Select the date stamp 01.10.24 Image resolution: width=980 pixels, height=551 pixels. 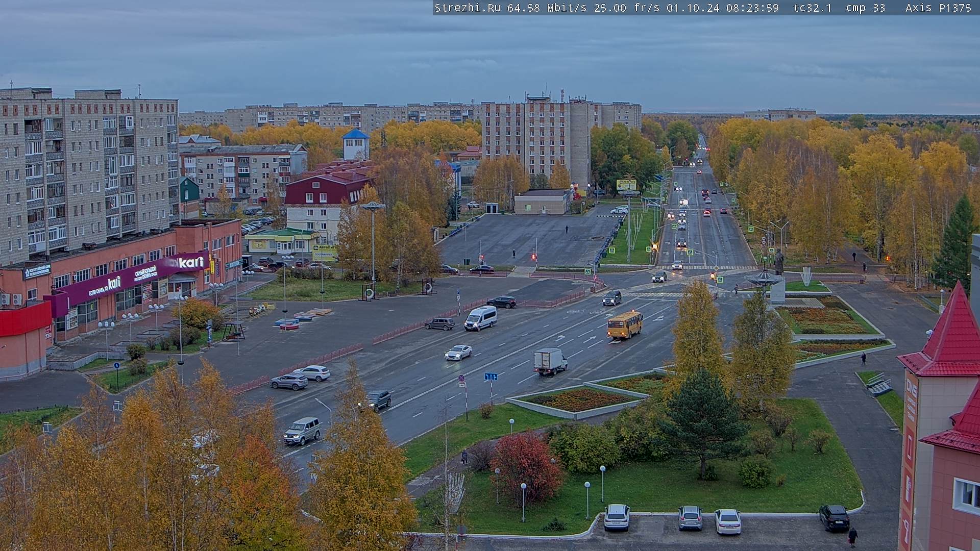[692, 8]
